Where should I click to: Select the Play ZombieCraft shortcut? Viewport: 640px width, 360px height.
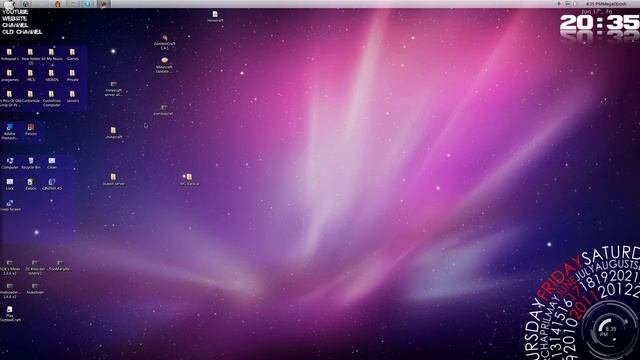10,314
